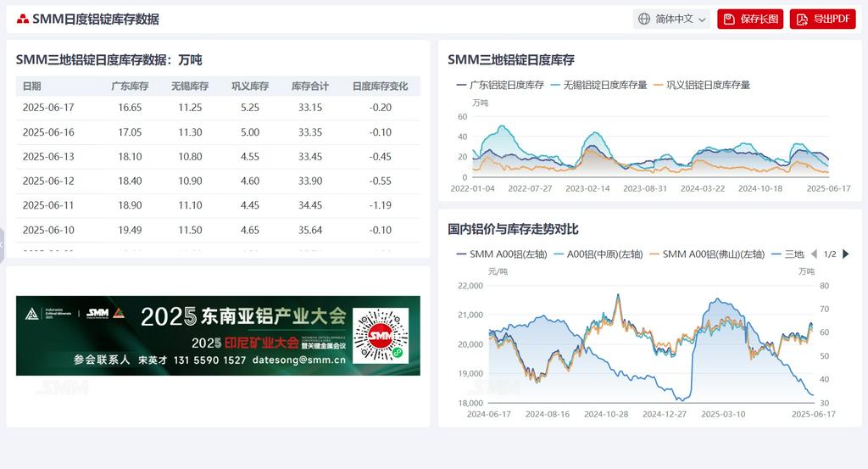Click the 日期 column header
Screen dimensions: 868x469
[31, 86]
